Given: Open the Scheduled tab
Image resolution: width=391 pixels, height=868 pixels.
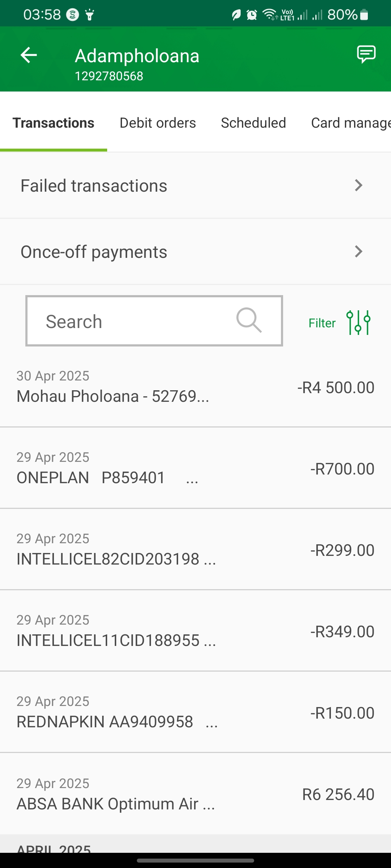Looking at the screenshot, I should 253,123.
